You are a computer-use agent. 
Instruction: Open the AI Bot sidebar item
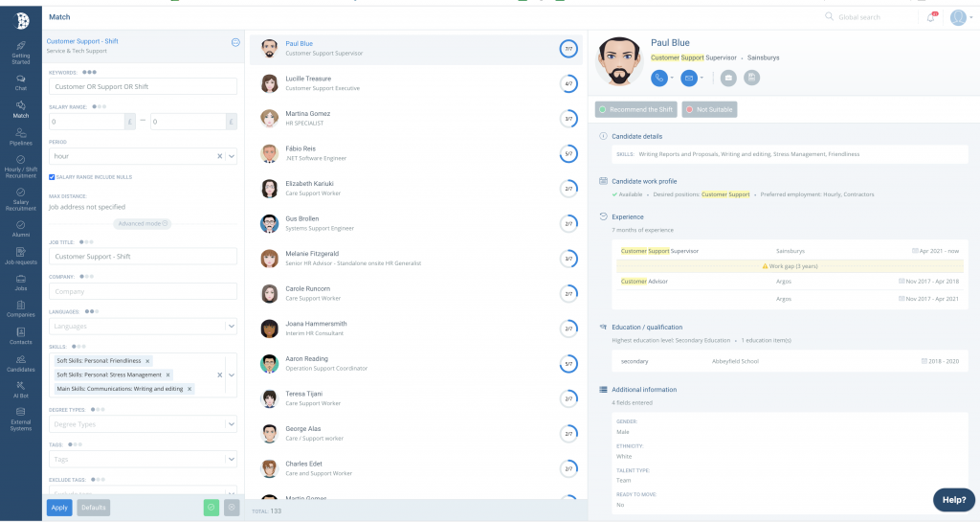pyautogui.click(x=21, y=390)
